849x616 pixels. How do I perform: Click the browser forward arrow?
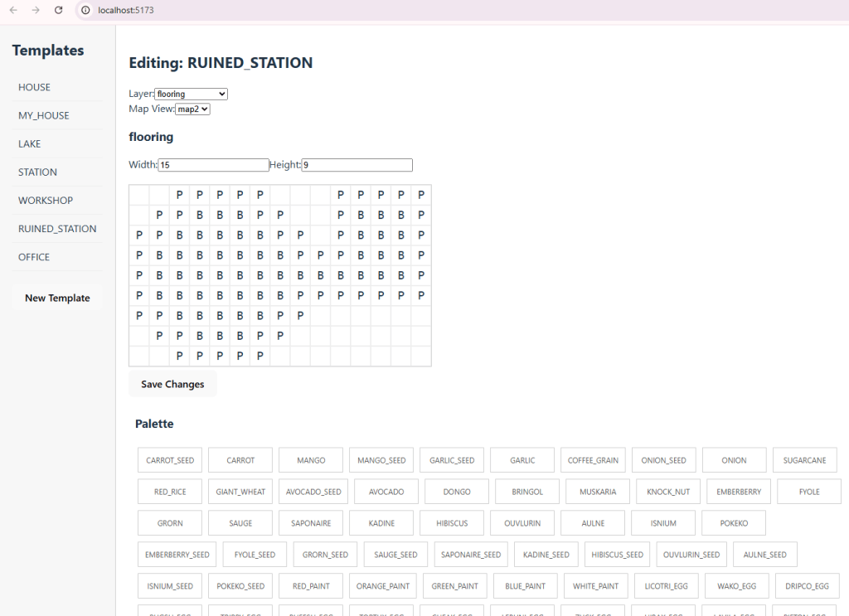click(36, 10)
